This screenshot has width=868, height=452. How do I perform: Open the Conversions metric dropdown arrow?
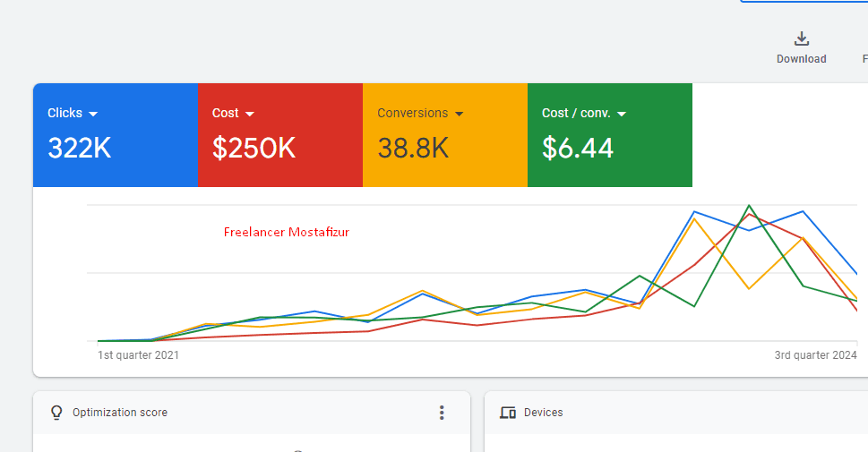460,114
